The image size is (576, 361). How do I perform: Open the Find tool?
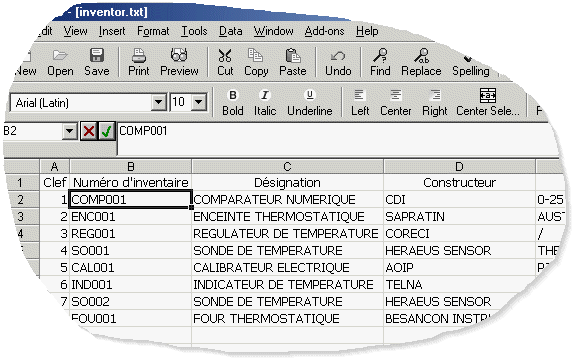coord(380,62)
